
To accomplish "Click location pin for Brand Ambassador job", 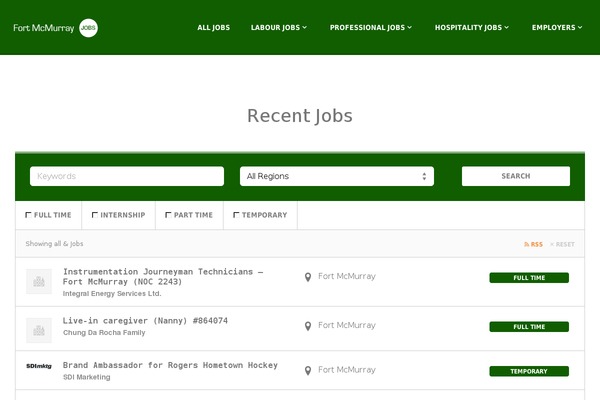I will click(308, 371).
